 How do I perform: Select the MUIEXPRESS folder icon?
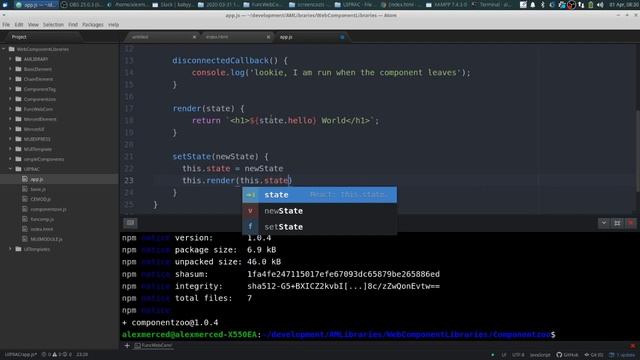pos(18,139)
